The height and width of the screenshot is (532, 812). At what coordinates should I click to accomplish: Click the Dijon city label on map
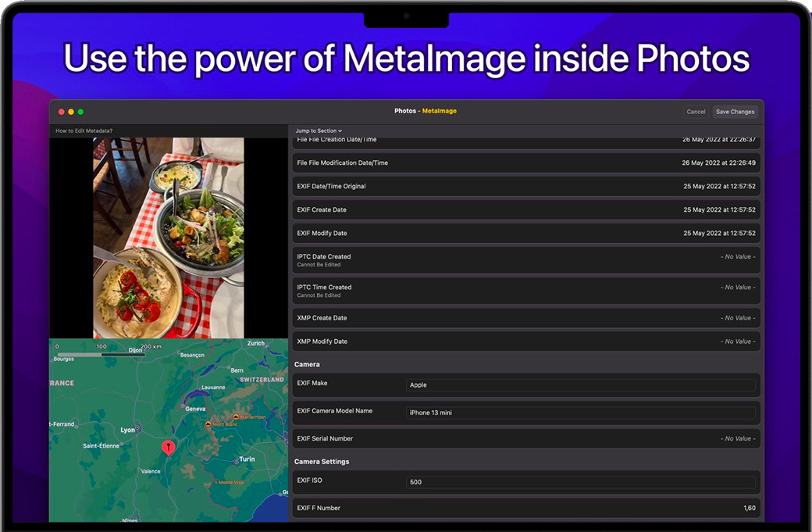click(135, 350)
